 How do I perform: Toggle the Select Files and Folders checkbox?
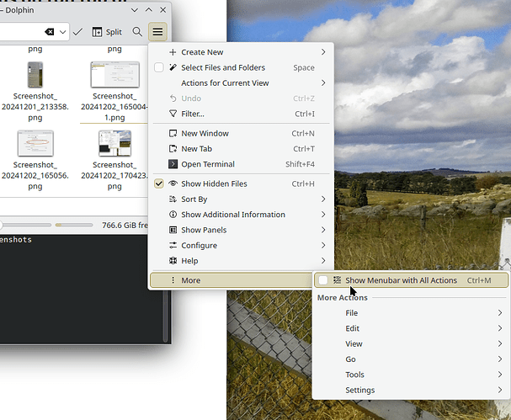coord(159,67)
